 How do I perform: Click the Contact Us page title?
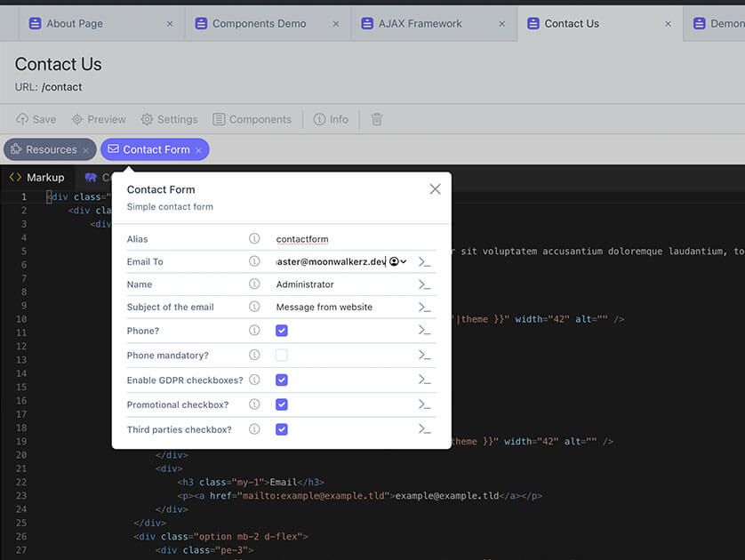tap(58, 64)
